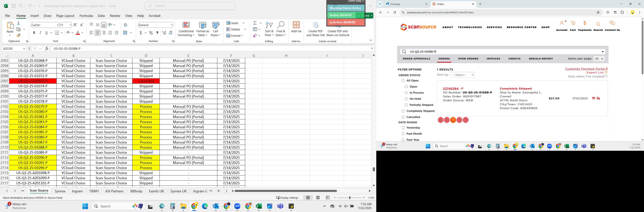Switch to Page Break Preview view icon
Image resolution: width=644 pixels, height=212 pixels.
pyautogui.click(x=327, y=197)
